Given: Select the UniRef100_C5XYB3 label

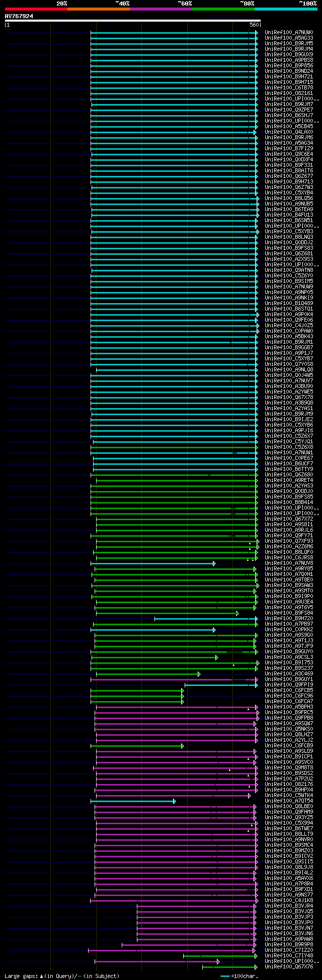Looking at the screenshot, I should coord(289,231).
